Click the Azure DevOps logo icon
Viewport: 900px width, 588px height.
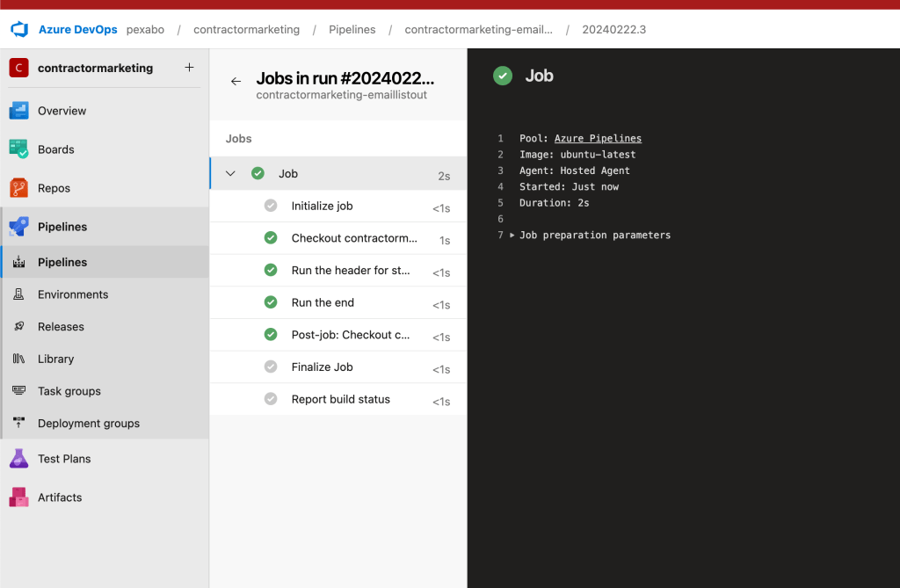(x=19, y=29)
